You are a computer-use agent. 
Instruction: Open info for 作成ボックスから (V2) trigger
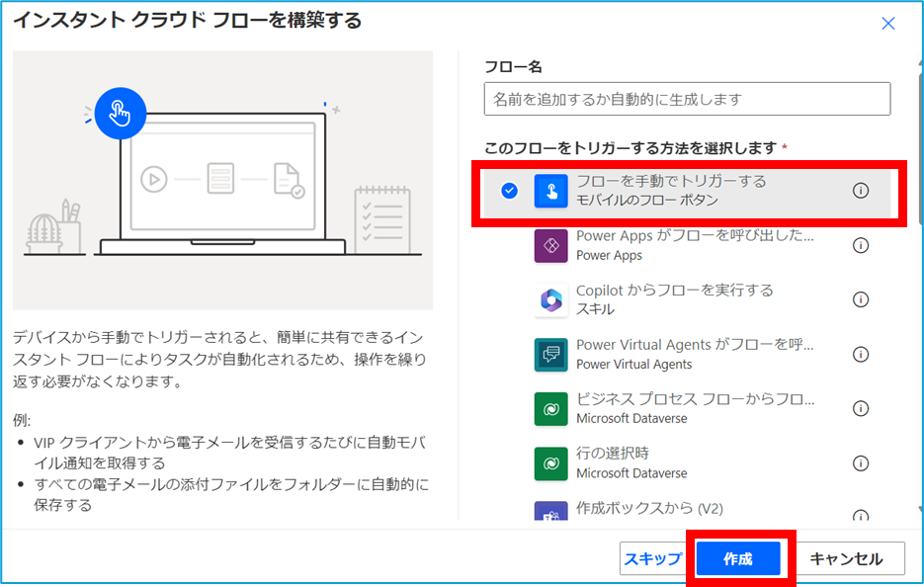pos(861,515)
